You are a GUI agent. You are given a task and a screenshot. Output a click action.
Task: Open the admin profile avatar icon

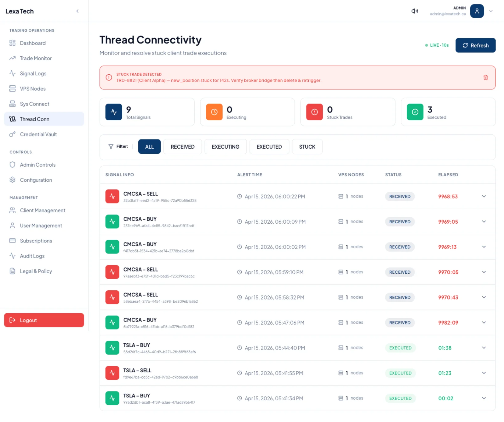click(x=477, y=11)
